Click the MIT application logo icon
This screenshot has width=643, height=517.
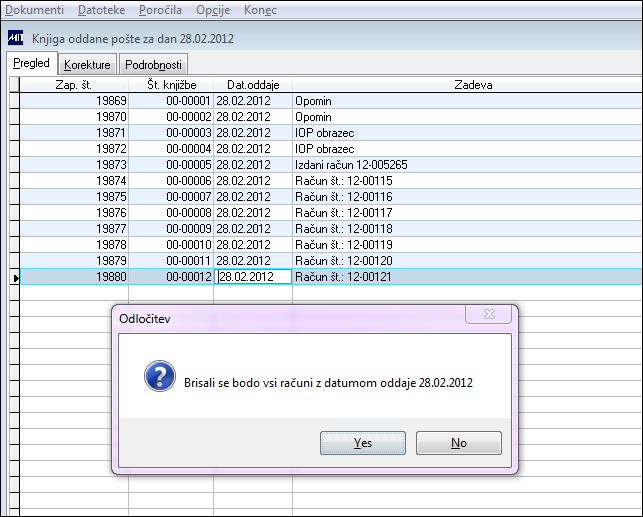coord(16,38)
